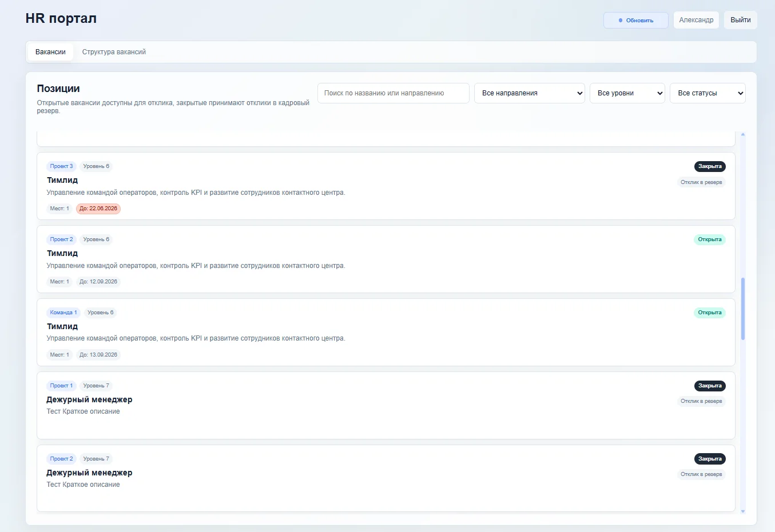
Task: Click the "Открыта" badge on Команда 1 Тимлид
Action: 710,313
